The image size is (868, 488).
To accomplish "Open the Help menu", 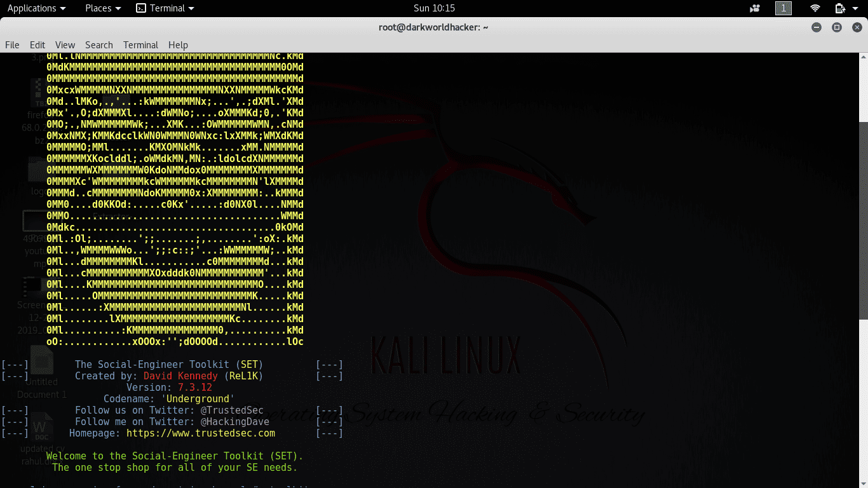I will (x=178, y=44).
